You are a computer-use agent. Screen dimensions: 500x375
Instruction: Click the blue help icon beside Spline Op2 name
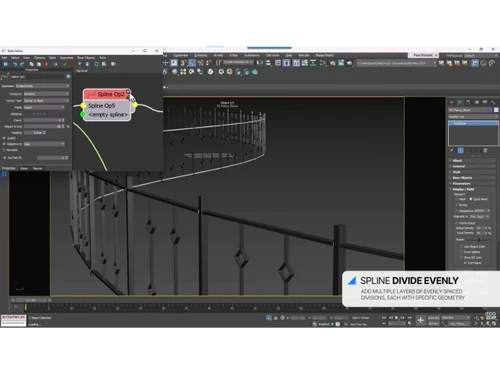pos(68,77)
